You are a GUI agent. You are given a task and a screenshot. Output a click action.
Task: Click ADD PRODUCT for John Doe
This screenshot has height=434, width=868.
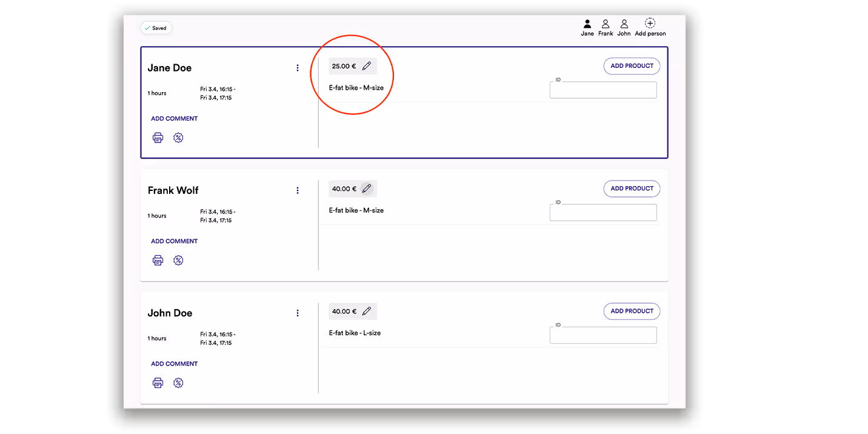click(632, 311)
